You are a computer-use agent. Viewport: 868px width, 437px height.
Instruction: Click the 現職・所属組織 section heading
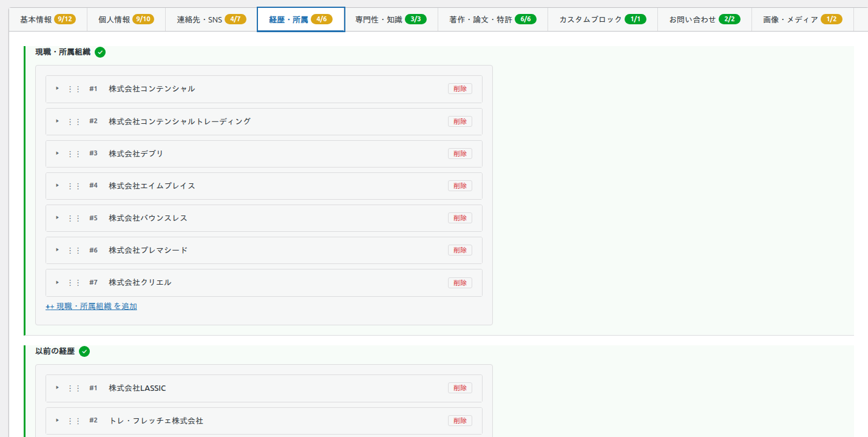[63, 52]
